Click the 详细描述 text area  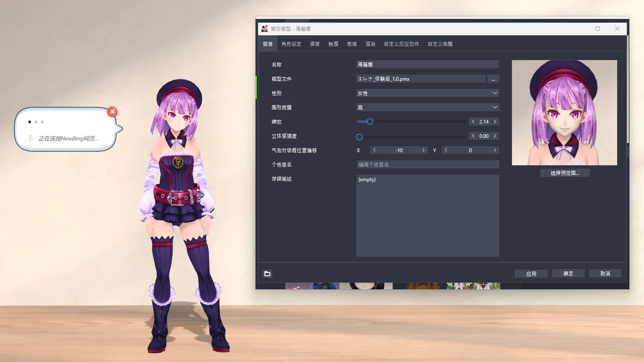tap(428, 216)
